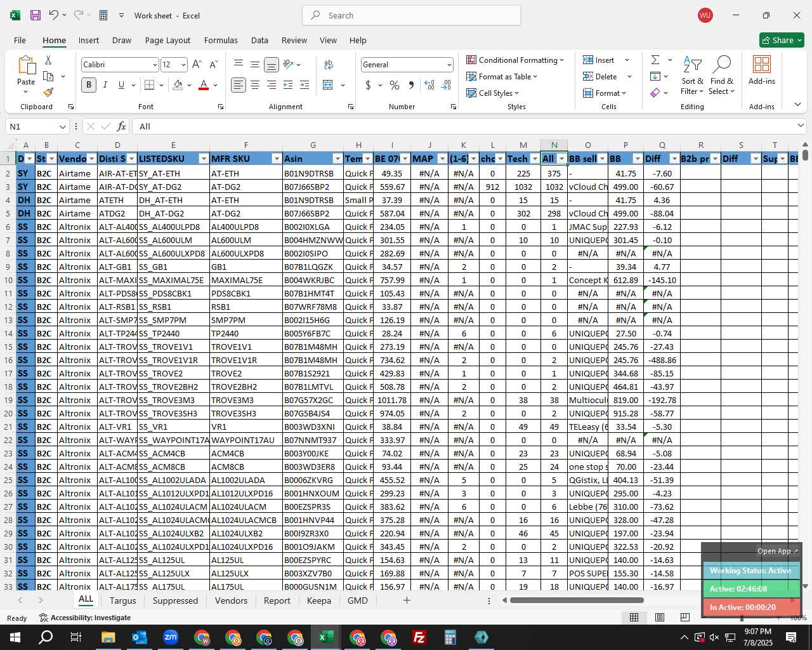Viewport: 812px width, 650px height.
Task: Apply Percent Style format
Action: (395, 84)
